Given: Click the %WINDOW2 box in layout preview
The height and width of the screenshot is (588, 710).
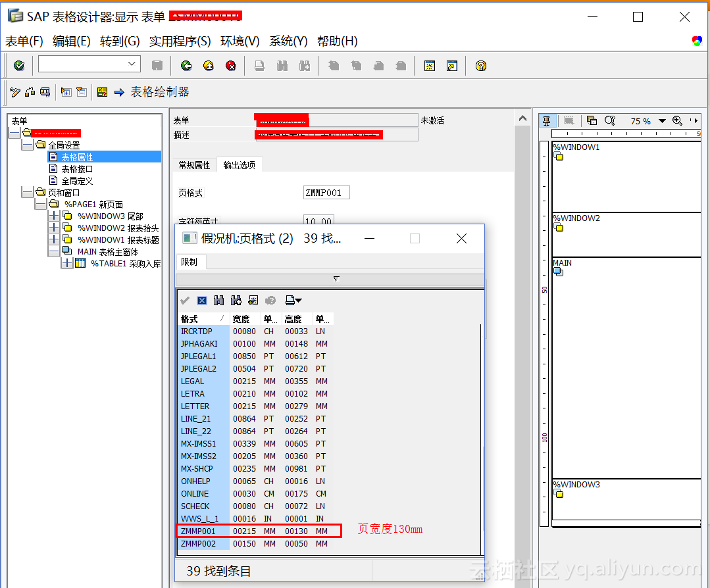Looking at the screenshot, I should pos(626,235).
